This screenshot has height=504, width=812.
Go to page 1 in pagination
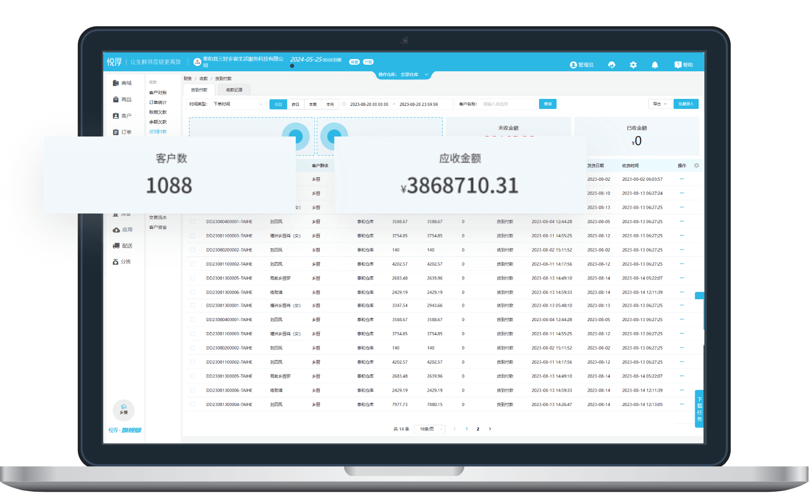coord(467,429)
